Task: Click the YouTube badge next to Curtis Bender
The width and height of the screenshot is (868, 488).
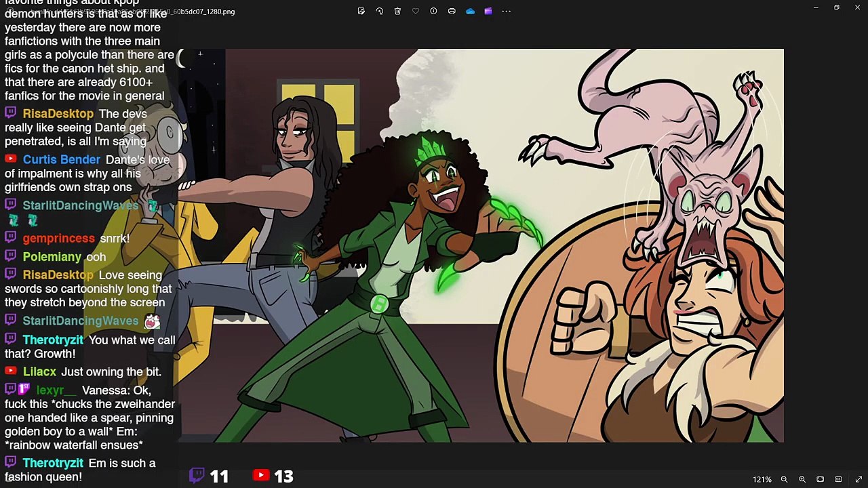Action: (10, 159)
